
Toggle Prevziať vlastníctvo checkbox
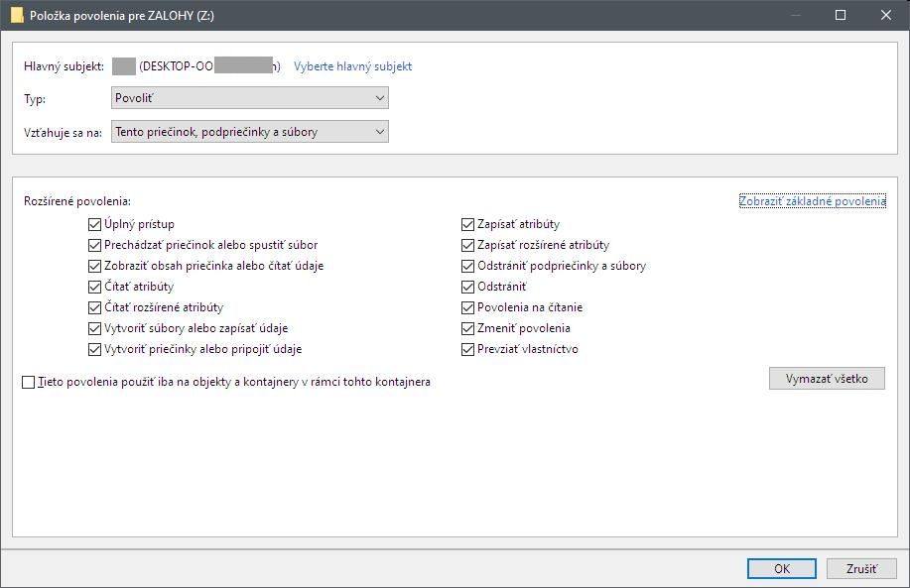click(467, 350)
